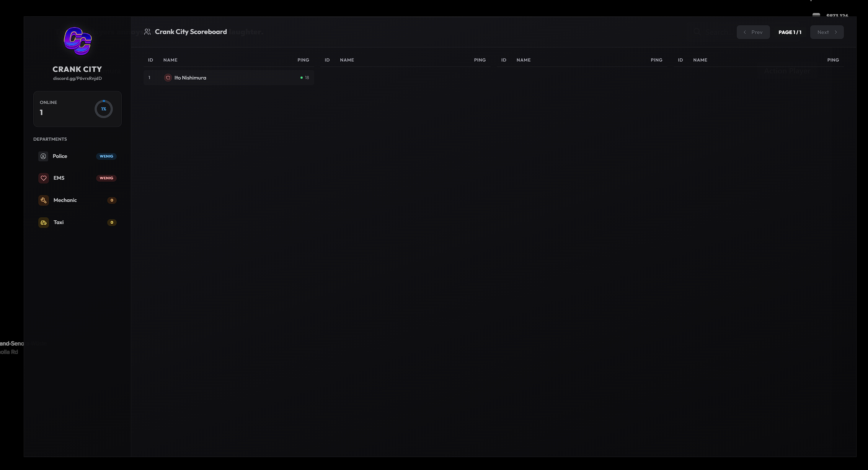Click the faint search magnifier icon

697,32
